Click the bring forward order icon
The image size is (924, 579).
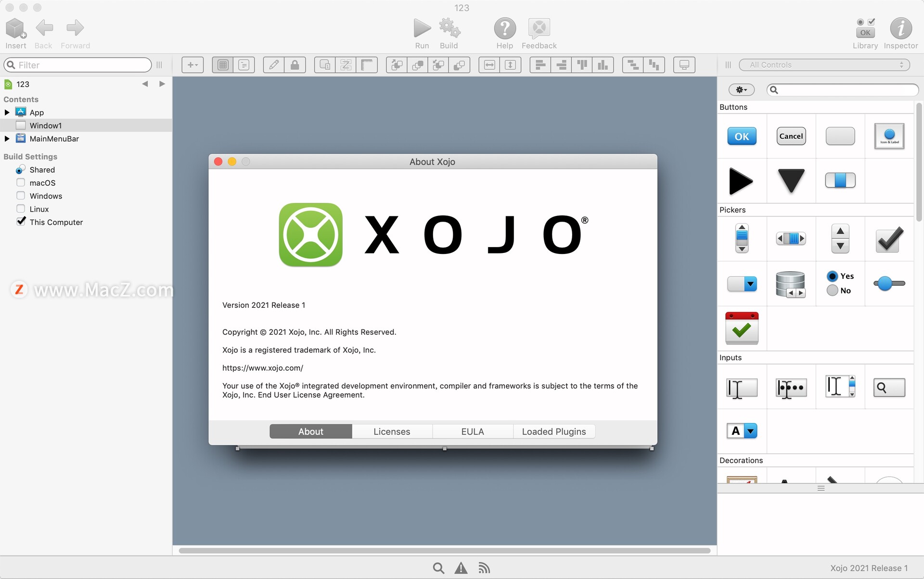[397, 65]
